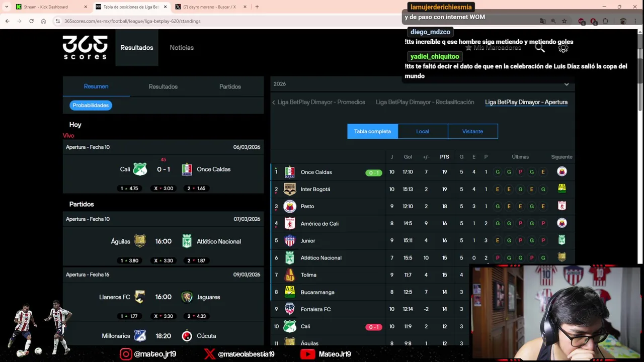Click next-opponent crest in Junior row
644x362 pixels.
click(x=562, y=240)
